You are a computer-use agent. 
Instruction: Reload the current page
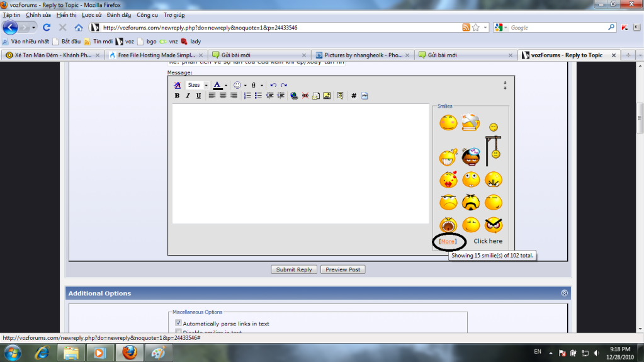(x=47, y=28)
